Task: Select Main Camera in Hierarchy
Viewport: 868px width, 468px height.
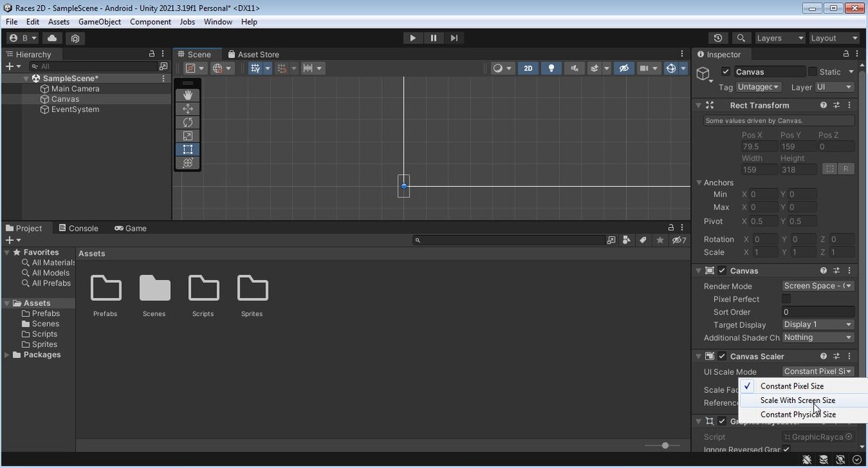Action: tap(75, 89)
